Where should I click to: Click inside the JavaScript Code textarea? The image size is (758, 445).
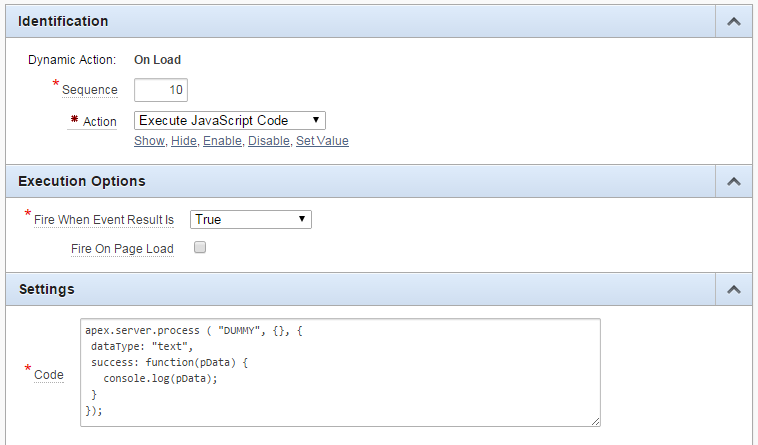tap(340, 372)
